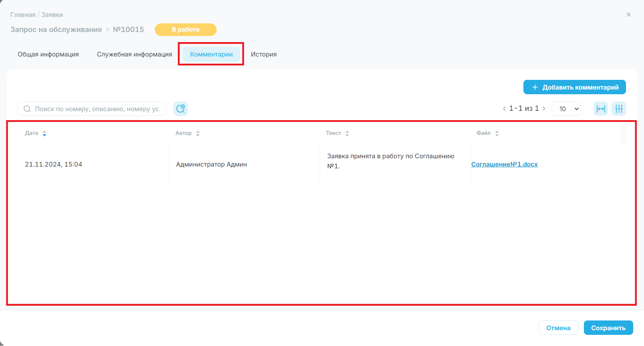
Task: Open the История tab
Action: tap(264, 54)
